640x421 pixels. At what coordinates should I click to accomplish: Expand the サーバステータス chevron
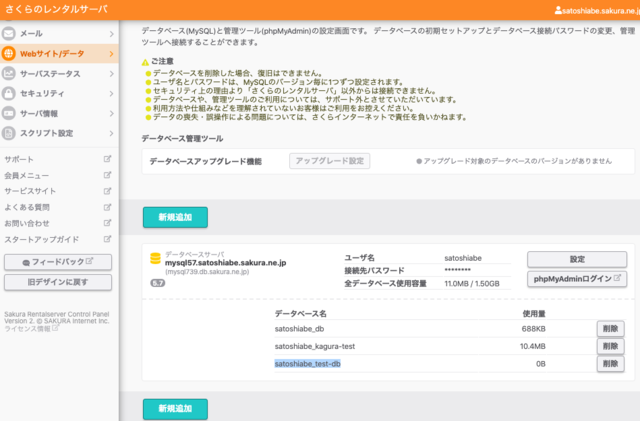(x=111, y=74)
